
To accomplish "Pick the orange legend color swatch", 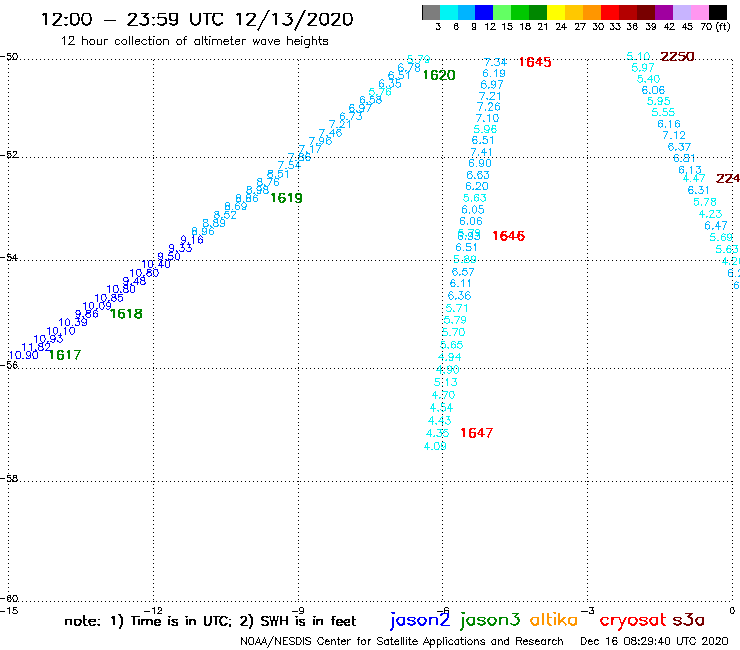I will point(592,12).
